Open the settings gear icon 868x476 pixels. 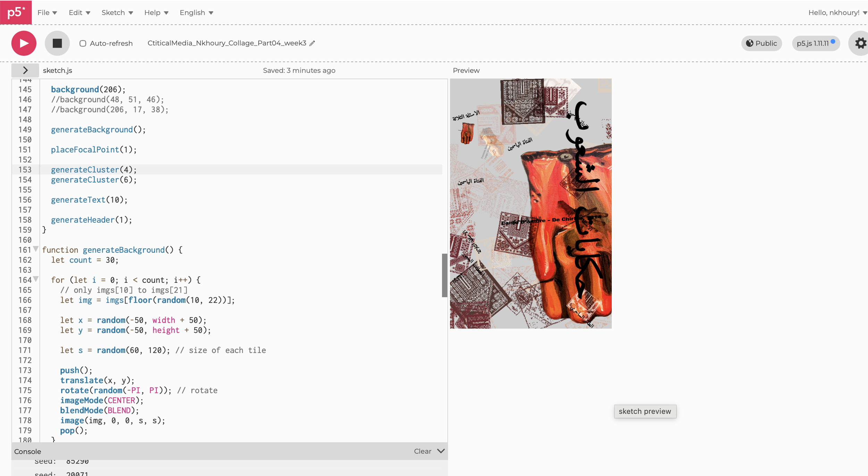click(860, 43)
